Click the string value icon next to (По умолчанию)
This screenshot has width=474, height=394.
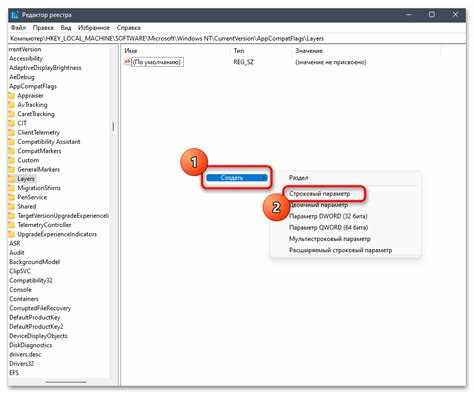(127, 62)
